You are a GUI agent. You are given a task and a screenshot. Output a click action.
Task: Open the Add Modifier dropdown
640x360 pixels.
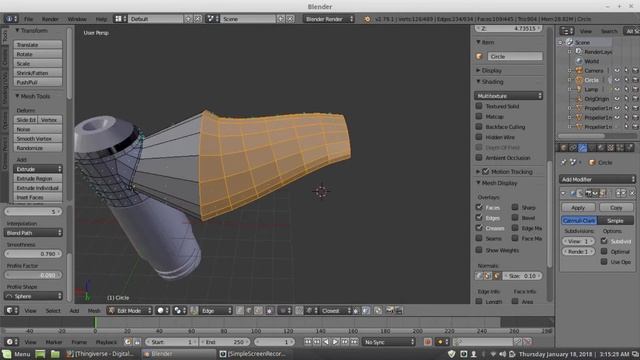[598, 179]
